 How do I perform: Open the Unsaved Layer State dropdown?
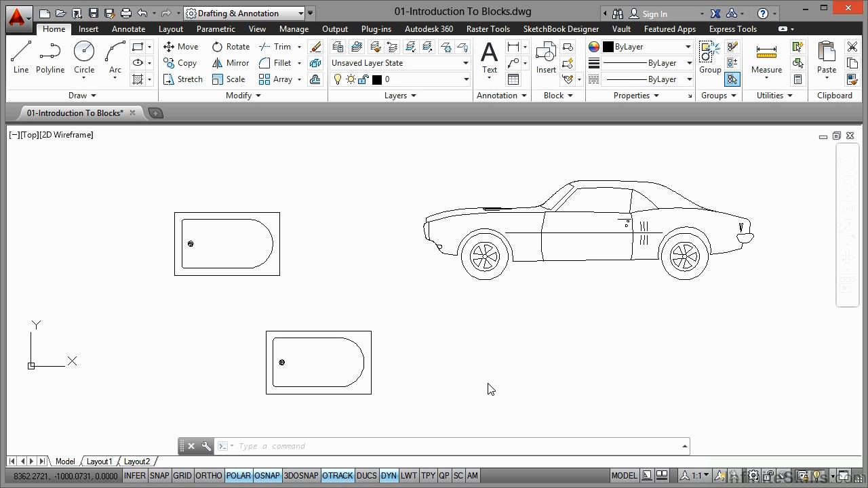(400, 63)
